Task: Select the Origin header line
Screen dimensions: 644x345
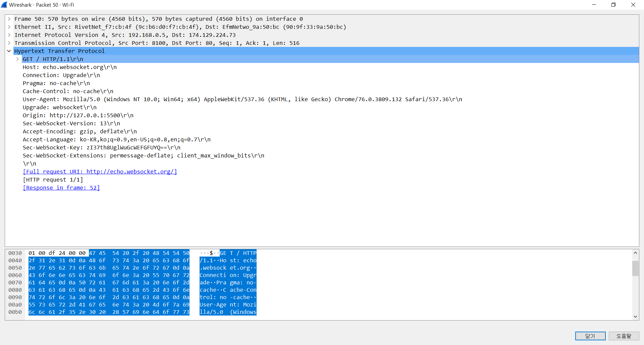Action: (x=78, y=115)
